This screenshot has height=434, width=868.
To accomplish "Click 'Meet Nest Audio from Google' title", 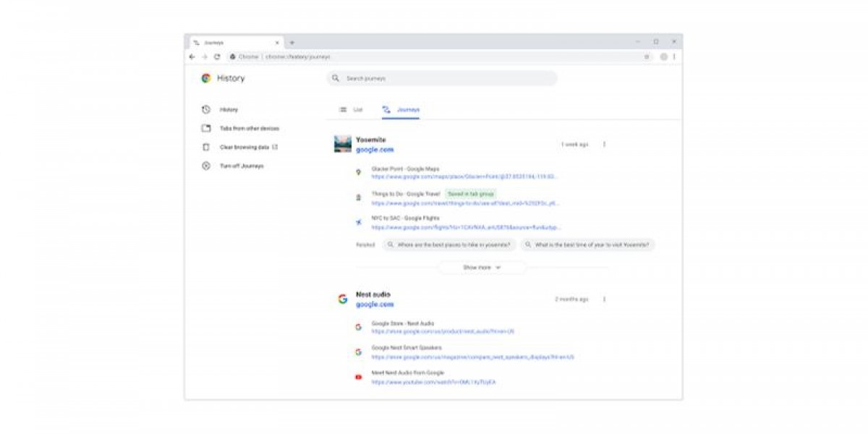I will pyautogui.click(x=408, y=373).
